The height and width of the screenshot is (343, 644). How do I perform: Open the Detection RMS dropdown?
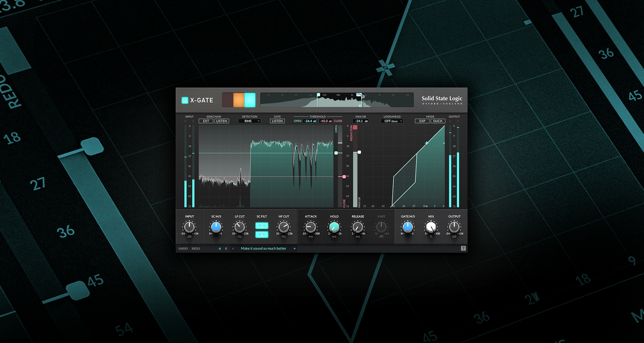coord(249,121)
